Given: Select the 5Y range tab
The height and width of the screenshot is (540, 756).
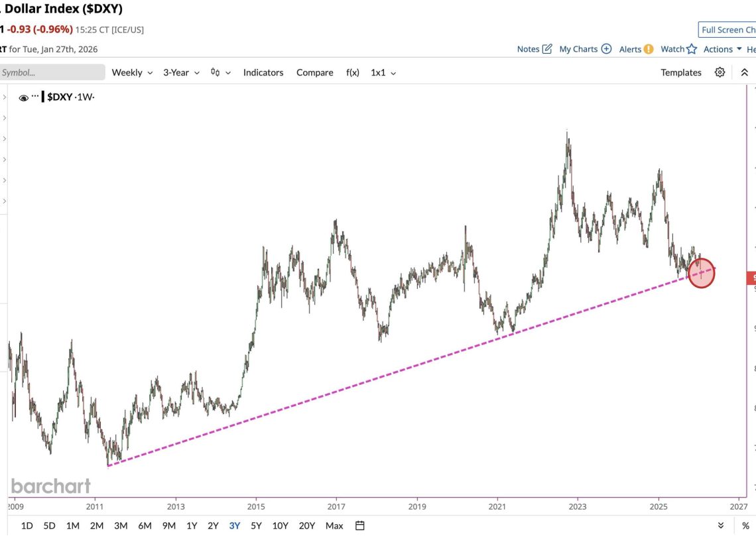Looking at the screenshot, I should 257,525.
